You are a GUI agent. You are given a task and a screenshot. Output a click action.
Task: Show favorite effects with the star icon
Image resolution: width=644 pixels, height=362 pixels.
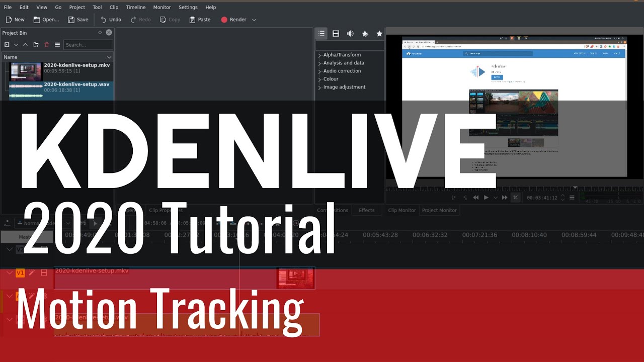pos(379,34)
